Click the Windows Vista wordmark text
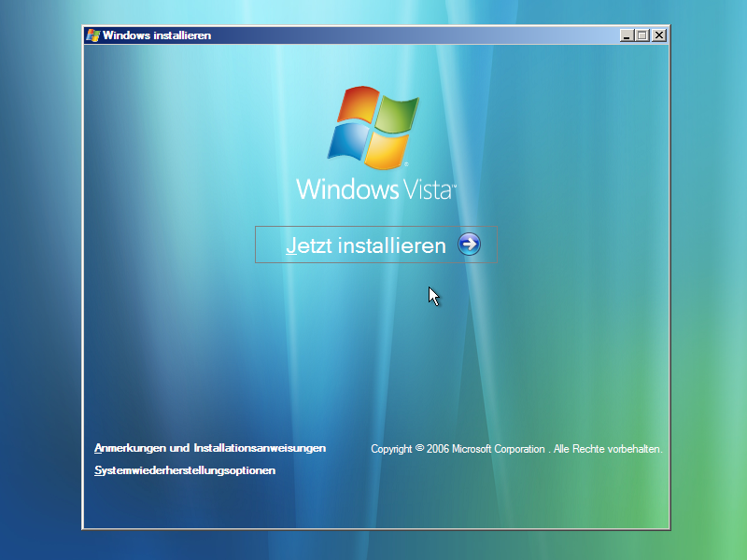Viewport: 747px width, 560px height. point(376,189)
